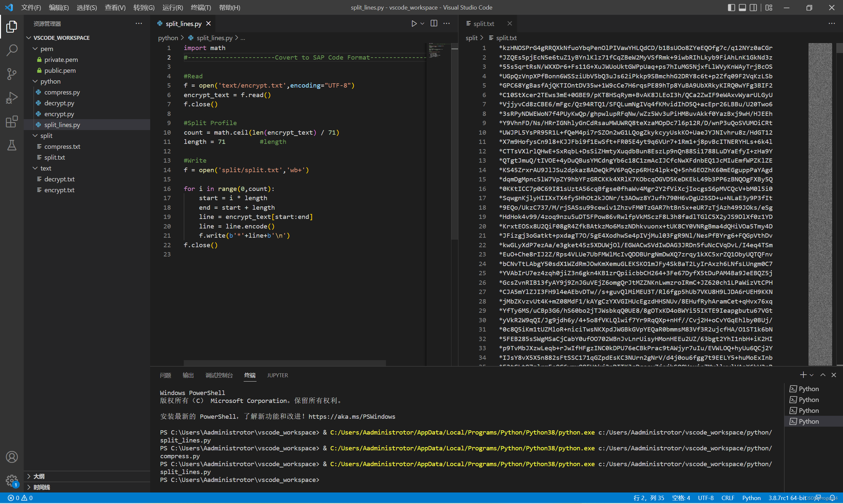
Task: Open the Extensions view
Action: pyautogui.click(x=12, y=121)
